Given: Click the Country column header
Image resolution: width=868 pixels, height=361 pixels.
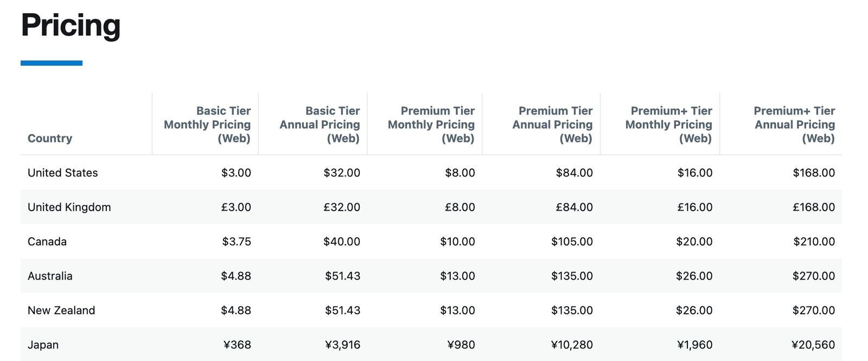Looking at the screenshot, I should 50,138.
